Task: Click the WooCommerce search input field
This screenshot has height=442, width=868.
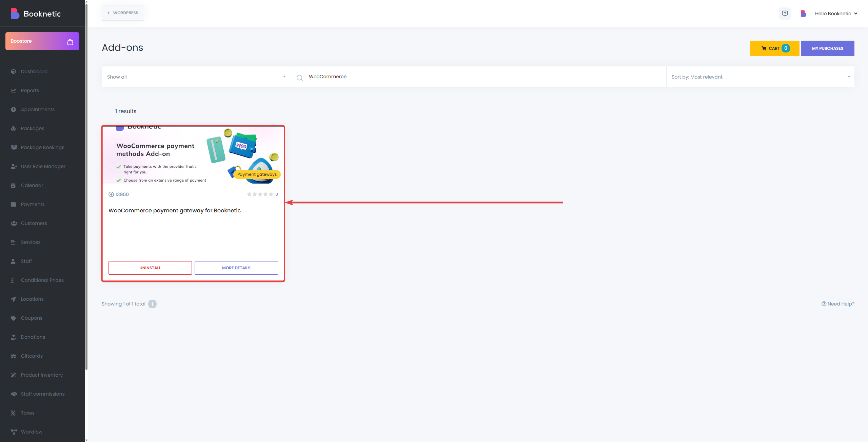Action: coord(478,77)
